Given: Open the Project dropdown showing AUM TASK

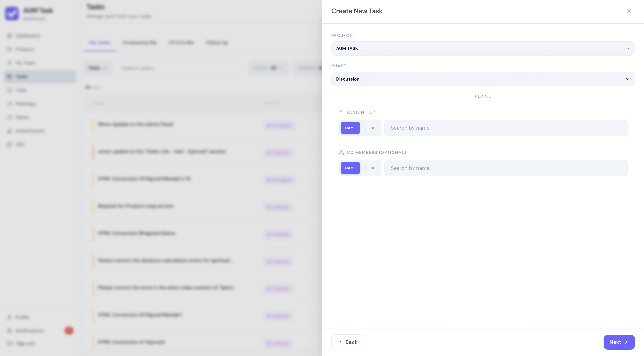Looking at the screenshot, I should pyautogui.click(x=483, y=48).
